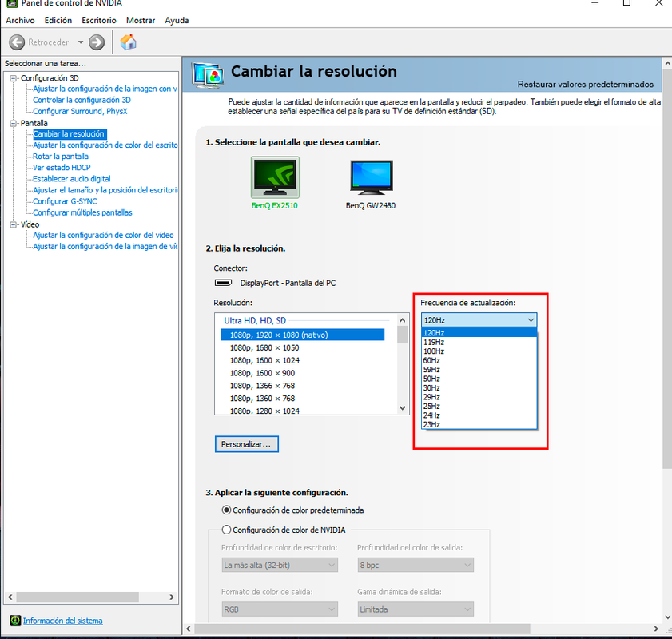Image resolution: width=672 pixels, height=639 pixels.
Task: Click resolution list scroll down arrow
Action: (403, 408)
